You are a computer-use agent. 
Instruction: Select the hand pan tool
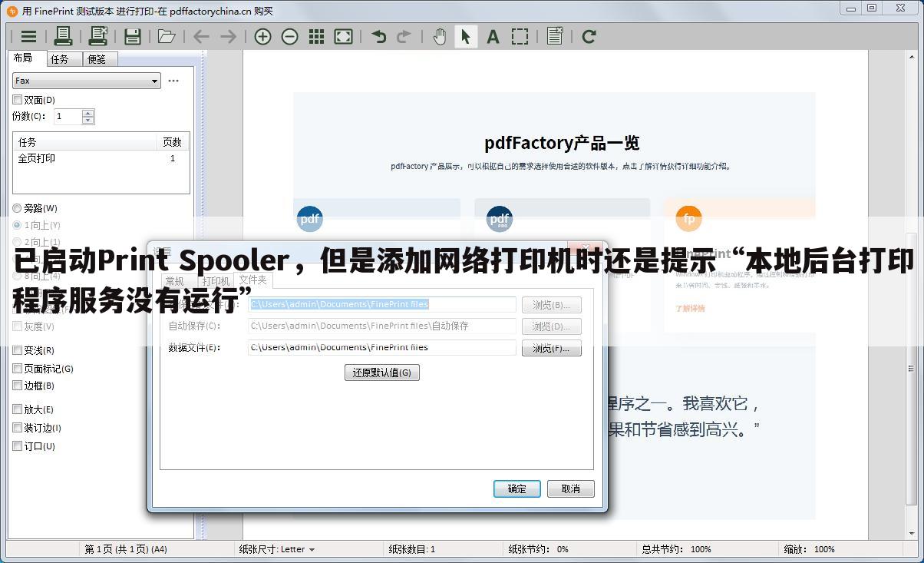(x=440, y=36)
